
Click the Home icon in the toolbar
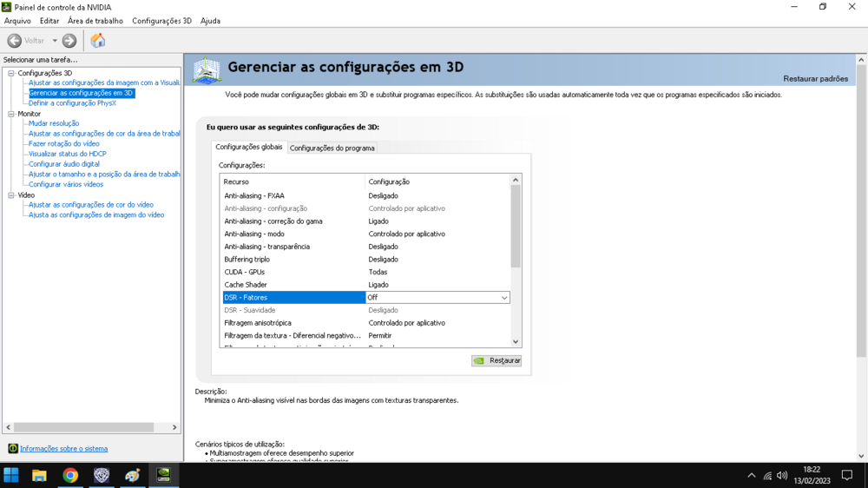coord(98,41)
